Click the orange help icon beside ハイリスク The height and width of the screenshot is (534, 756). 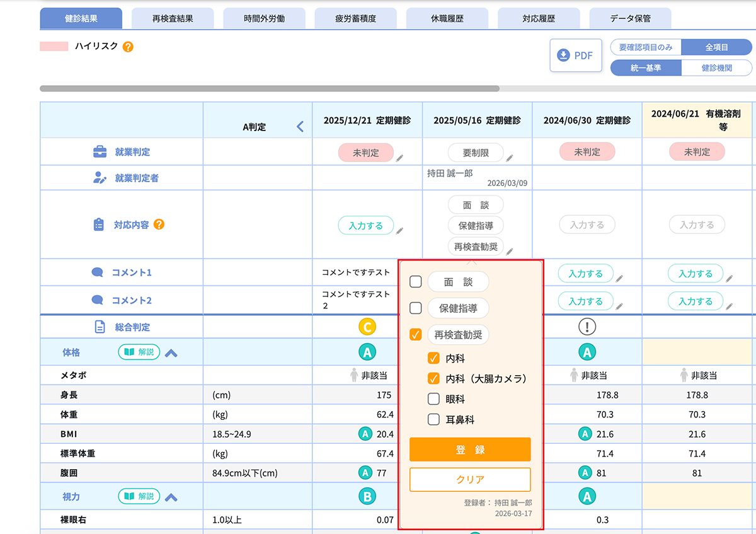click(x=128, y=47)
